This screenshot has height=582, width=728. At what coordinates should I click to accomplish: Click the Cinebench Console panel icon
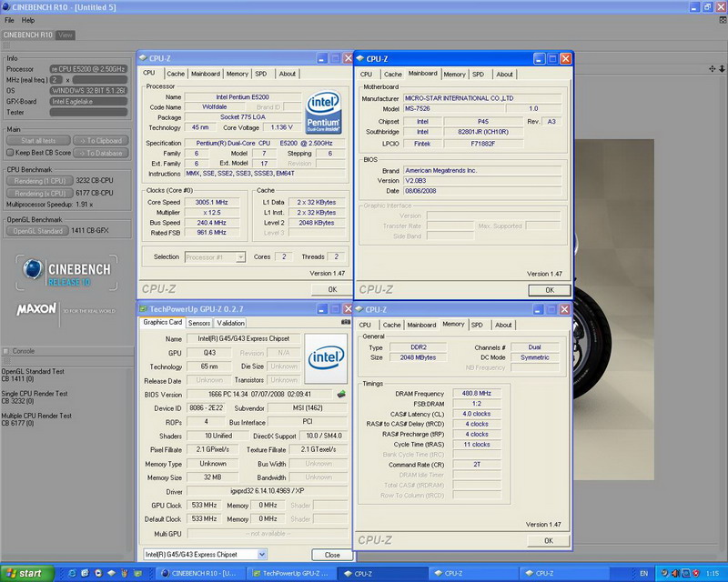click(x=6, y=351)
